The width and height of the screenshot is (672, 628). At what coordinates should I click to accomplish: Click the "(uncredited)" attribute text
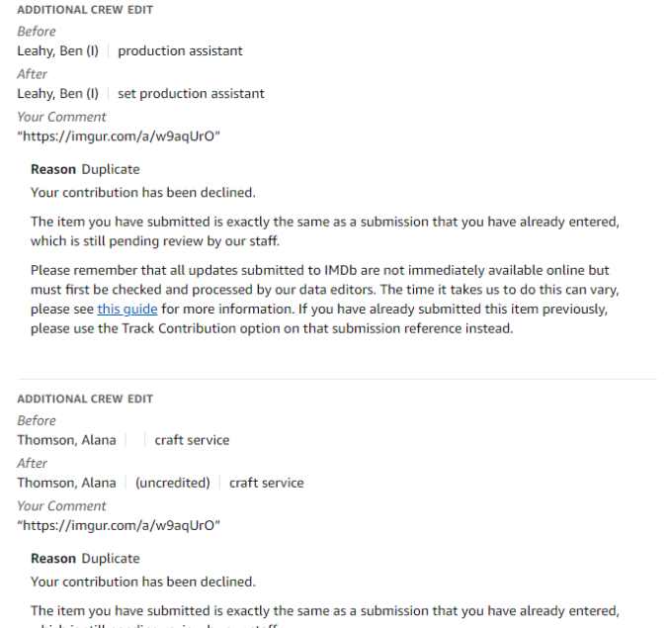click(173, 483)
